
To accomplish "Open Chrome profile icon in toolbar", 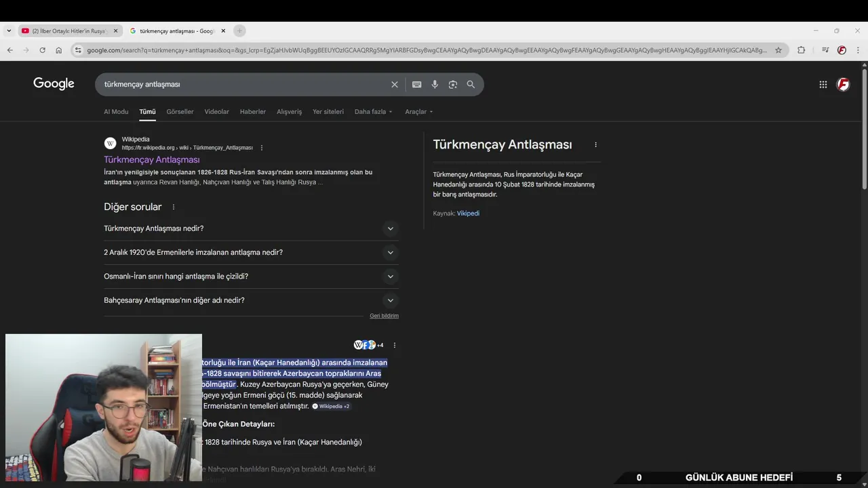I will coord(842,50).
